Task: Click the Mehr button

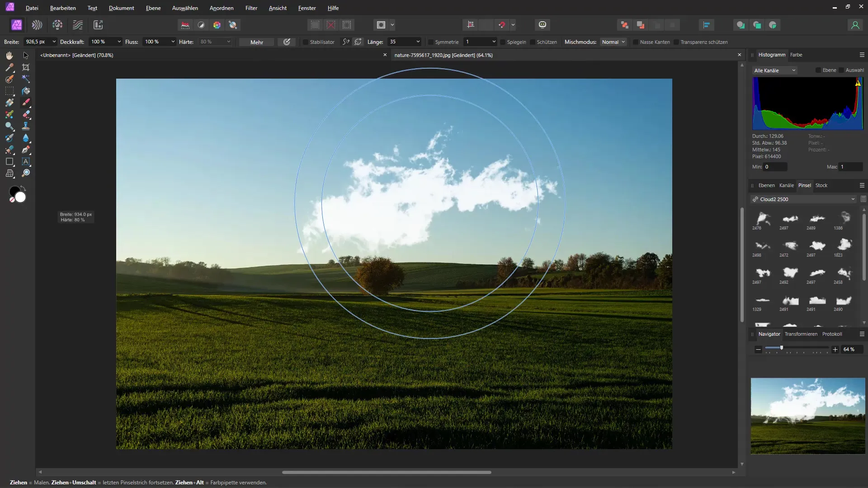Action: [x=257, y=42]
